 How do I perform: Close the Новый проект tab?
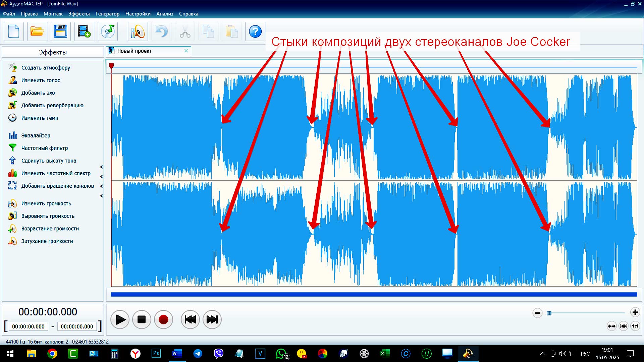[x=186, y=51]
